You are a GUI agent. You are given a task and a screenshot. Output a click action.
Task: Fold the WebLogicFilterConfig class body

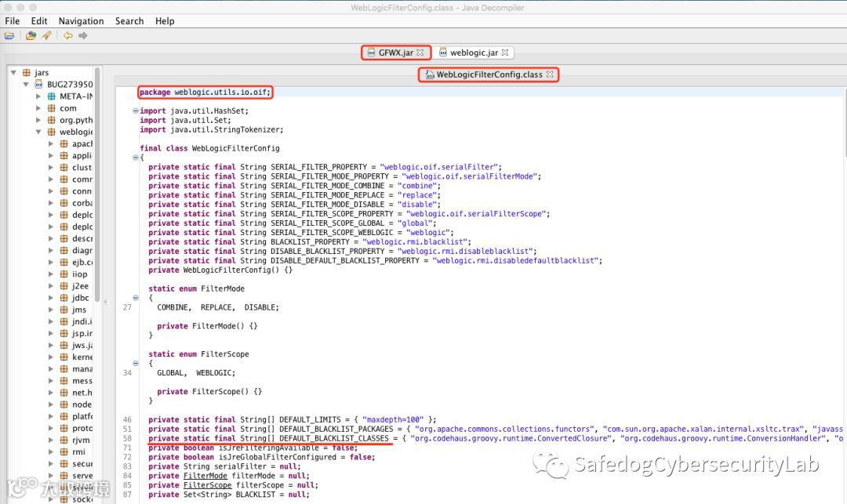pos(136,158)
